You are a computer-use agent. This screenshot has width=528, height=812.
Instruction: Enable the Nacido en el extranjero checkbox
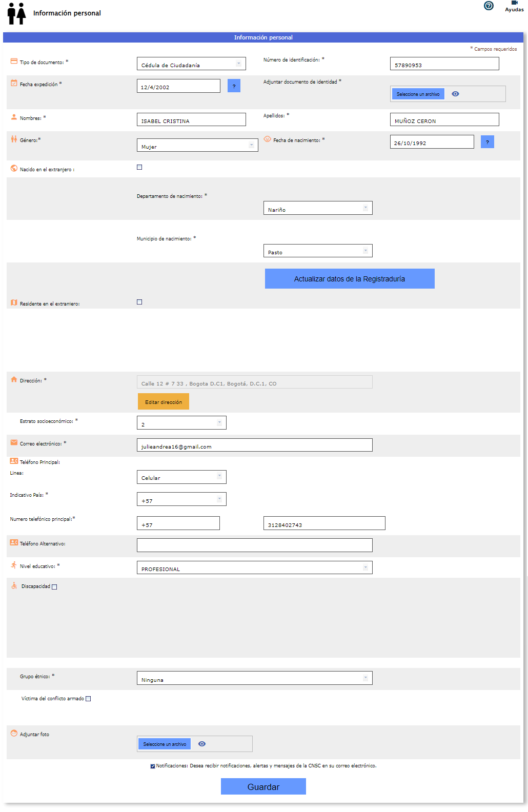coord(139,167)
